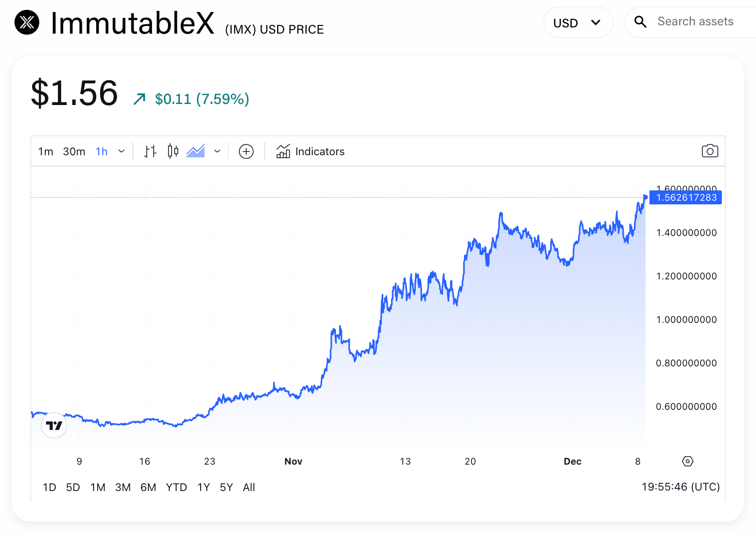
Task: Select the 5Y time range
Action: pos(226,487)
